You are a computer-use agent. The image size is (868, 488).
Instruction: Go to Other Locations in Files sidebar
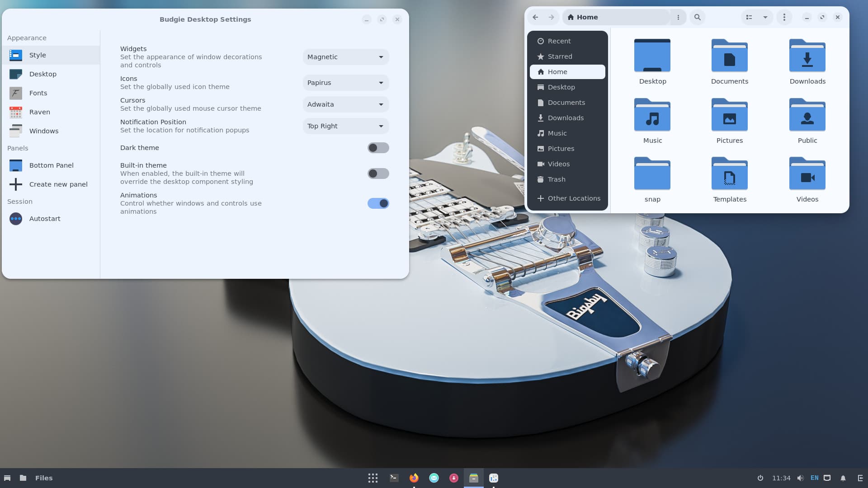point(574,198)
